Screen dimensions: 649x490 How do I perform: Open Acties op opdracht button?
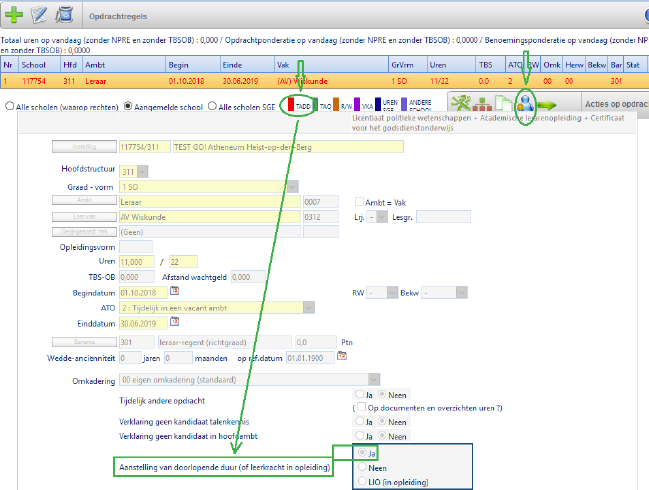(615, 104)
